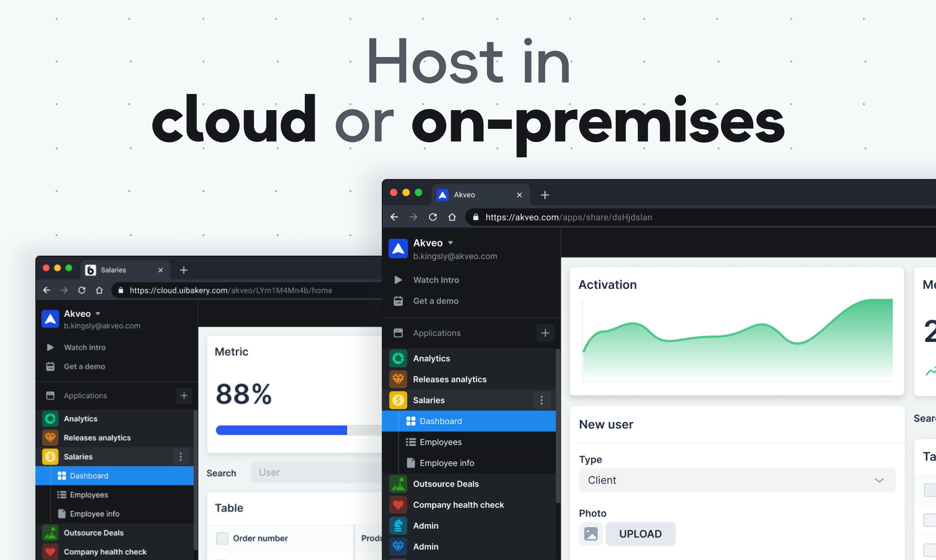Screen dimensions: 936x560
Task: Click Watch Intro in the Salaries window
Action: point(84,347)
